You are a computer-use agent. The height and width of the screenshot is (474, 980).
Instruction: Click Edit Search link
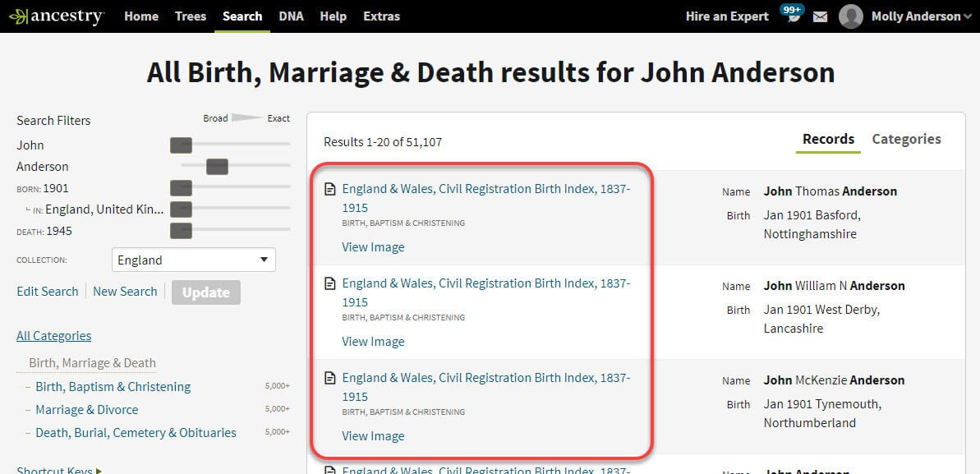[48, 292]
